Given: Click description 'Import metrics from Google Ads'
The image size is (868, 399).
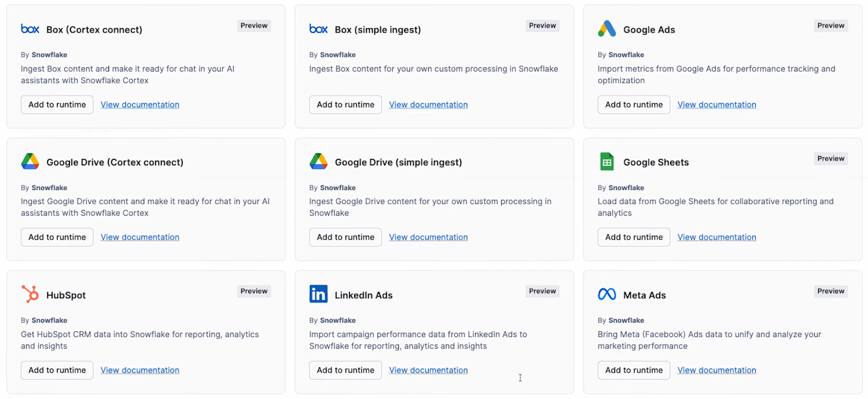Looking at the screenshot, I should pos(717,74).
